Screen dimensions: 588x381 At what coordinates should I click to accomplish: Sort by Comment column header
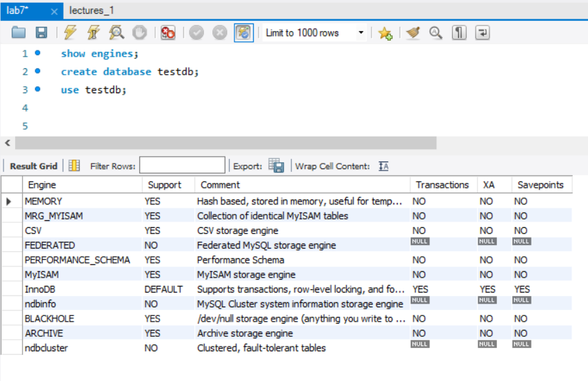click(302, 185)
